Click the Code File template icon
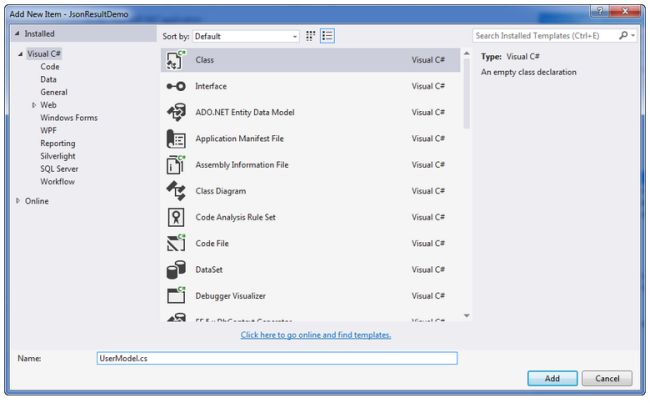Screen dimensions: 650x403 tap(176, 243)
